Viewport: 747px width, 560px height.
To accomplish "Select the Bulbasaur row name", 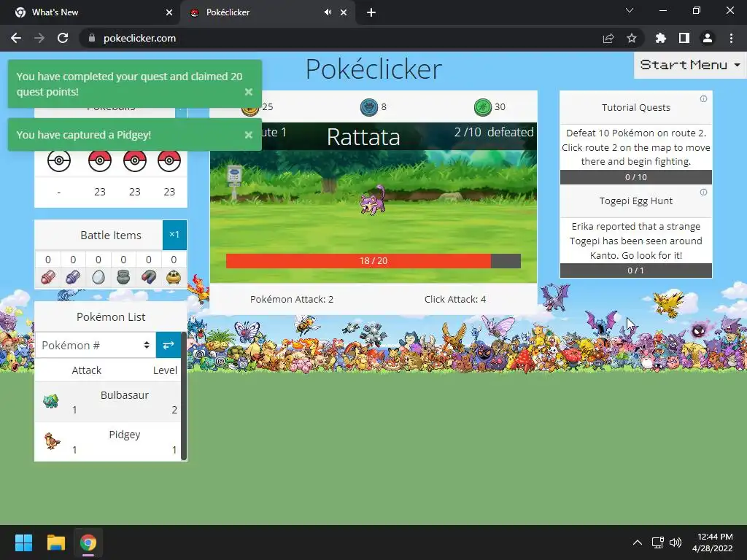I will click(124, 395).
